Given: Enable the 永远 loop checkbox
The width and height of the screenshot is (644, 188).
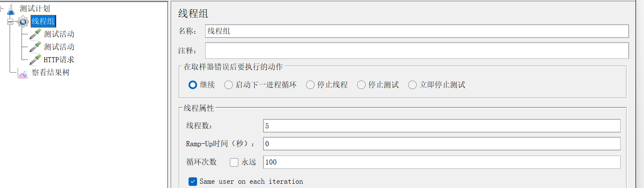Looking at the screenshot, I should point(234,162).
